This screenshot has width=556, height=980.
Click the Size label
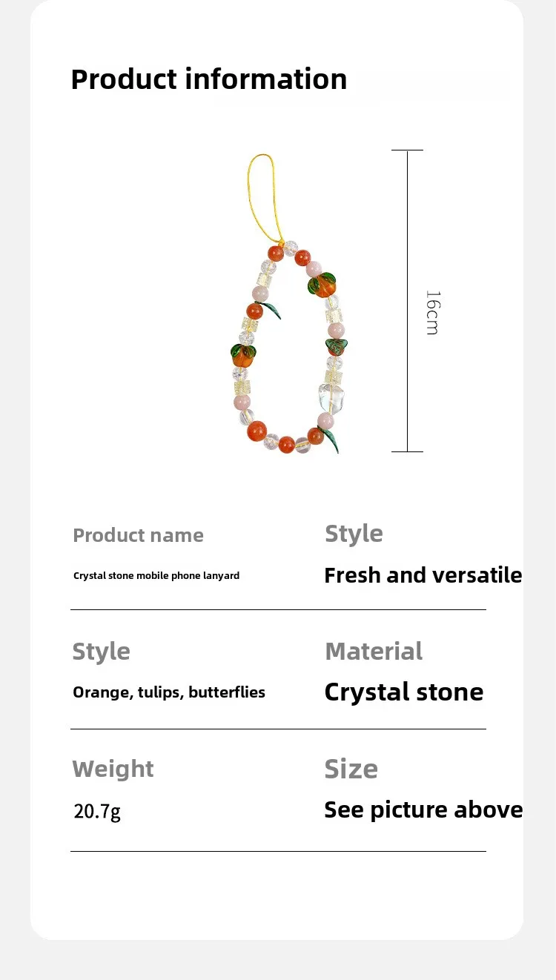click(351, 769)
